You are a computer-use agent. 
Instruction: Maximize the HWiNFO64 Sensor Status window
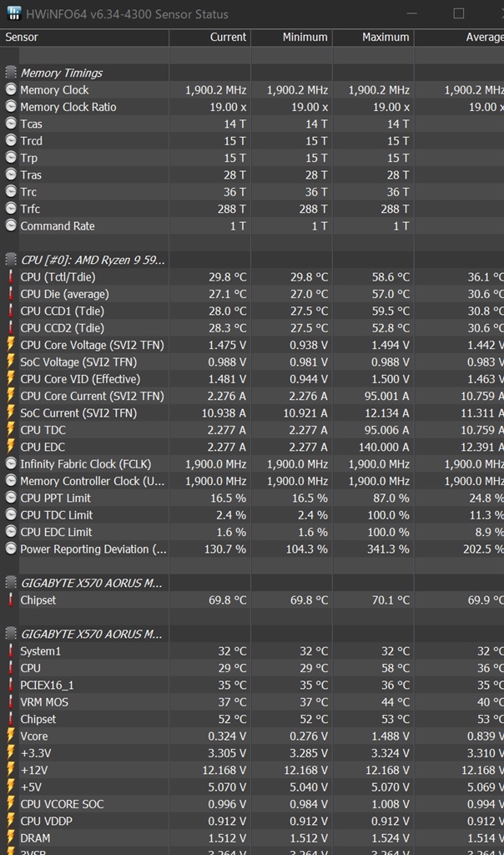click(459, 13)
